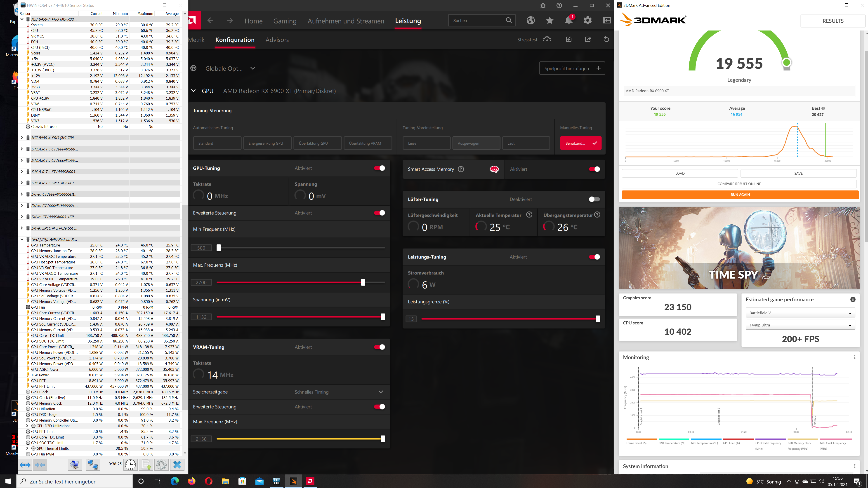This screenshot has height=488, width=868.
Task: Open AMD software settings gear
Action: (587, 21)
